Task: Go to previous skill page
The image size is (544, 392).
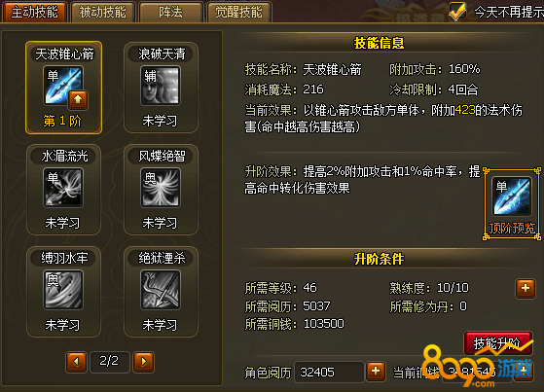Action: (76, 362)
